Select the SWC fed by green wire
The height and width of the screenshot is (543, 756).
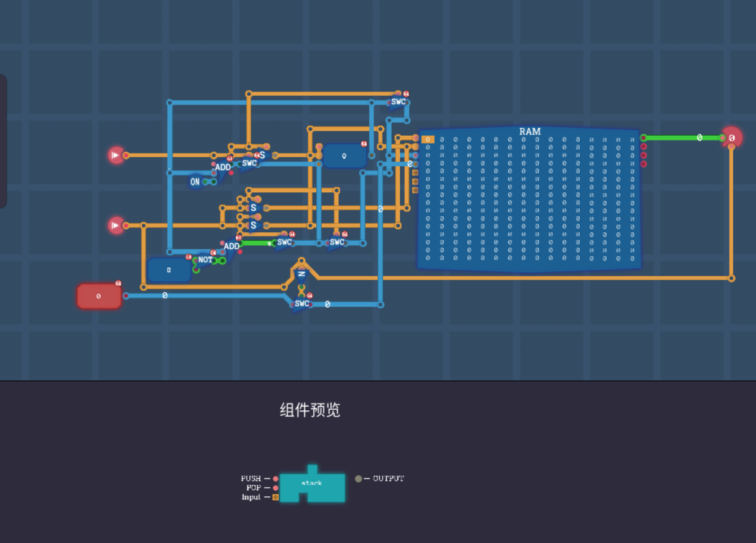pyautogui.click(x=284, y=242)
